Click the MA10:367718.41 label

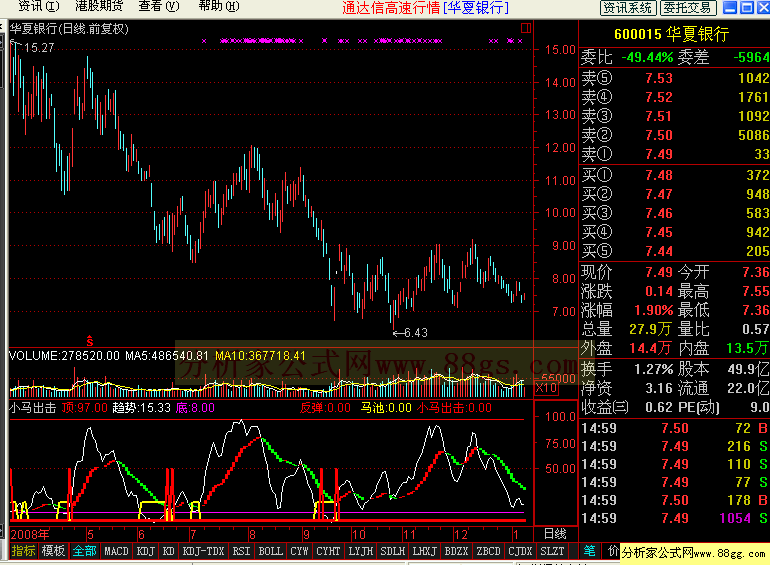click(260, 356)
